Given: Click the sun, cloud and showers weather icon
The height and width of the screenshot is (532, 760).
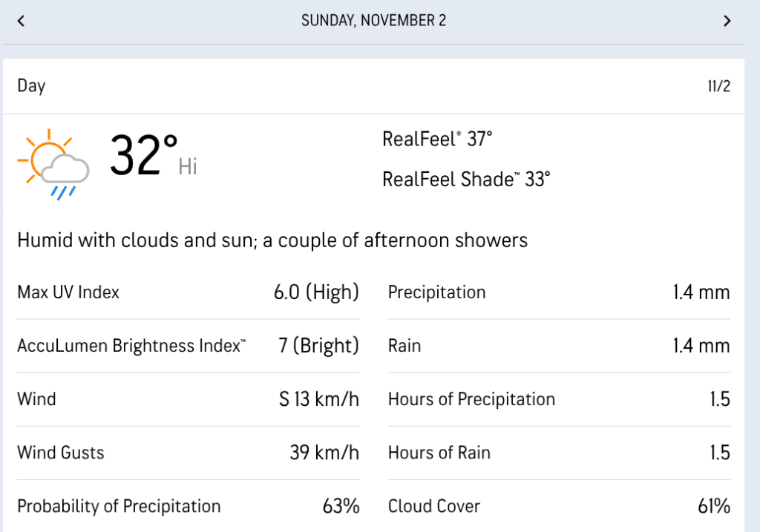Looking at the screenshot, I should pos(54,165).
